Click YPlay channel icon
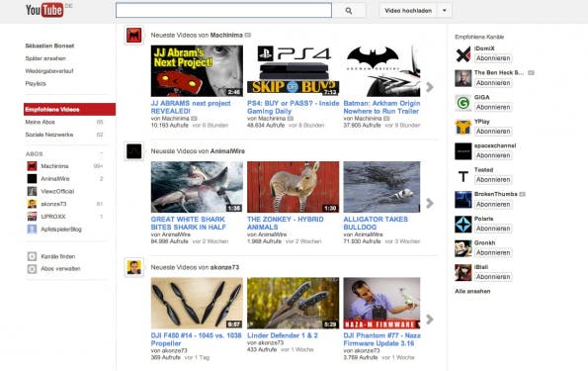Image resolution: width=588 pixels, height=371 pixels. pos(463,127)
